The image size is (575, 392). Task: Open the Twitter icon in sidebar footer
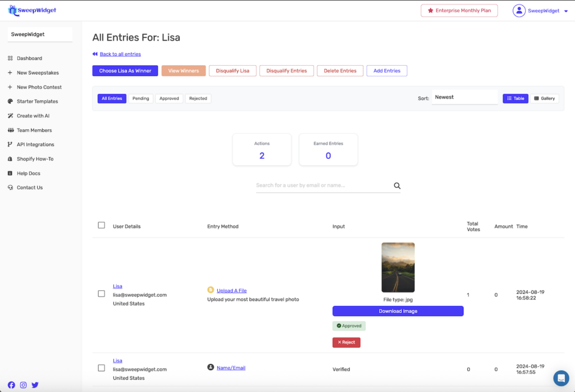click(x=35, y=385)
